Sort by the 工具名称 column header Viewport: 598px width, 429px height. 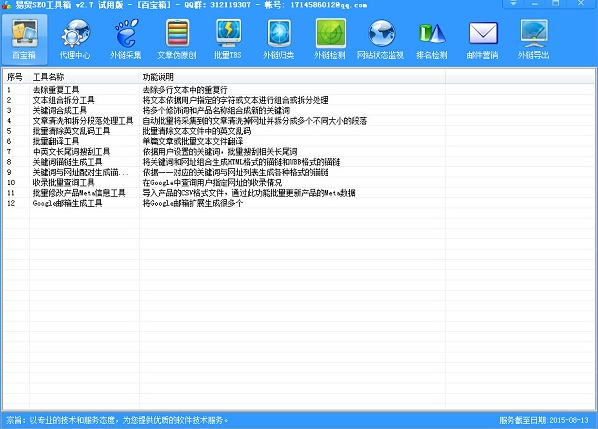tap(84, 77)
